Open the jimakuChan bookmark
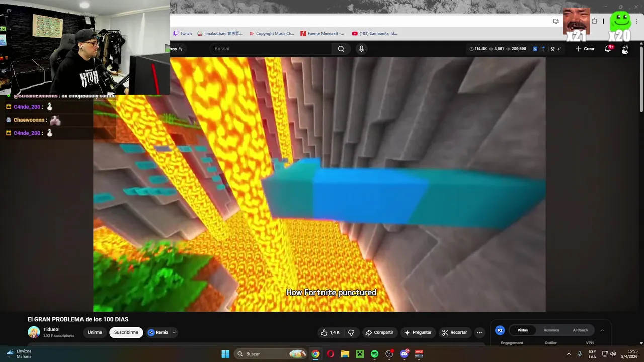The width and height of the screenshot is (644, 362). [x=220, y=34]
